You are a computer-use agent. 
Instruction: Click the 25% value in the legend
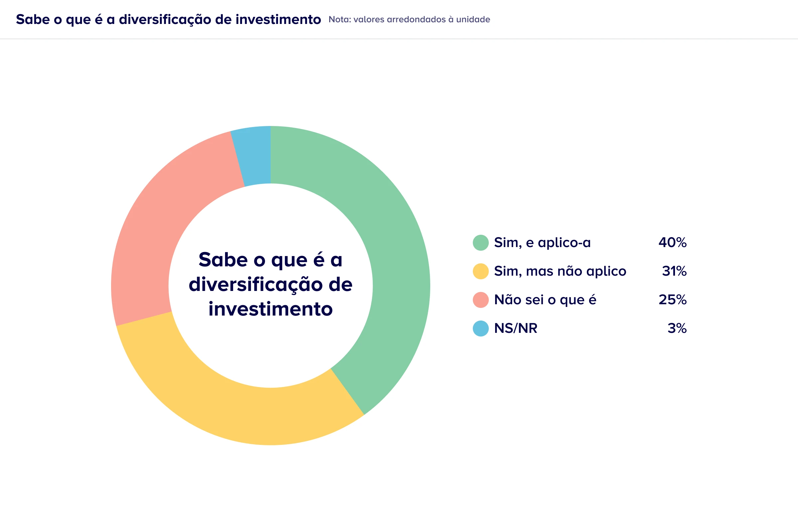coord(672,300)
